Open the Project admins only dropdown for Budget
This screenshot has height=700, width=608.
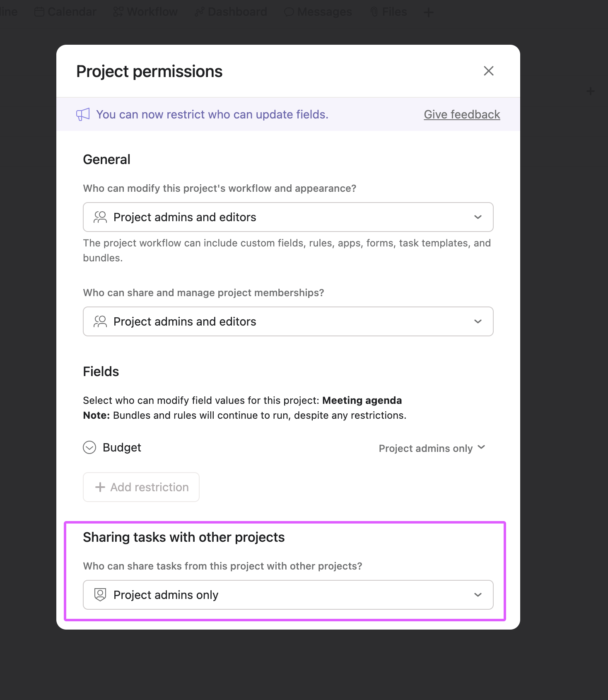click(x=432, y=448)
